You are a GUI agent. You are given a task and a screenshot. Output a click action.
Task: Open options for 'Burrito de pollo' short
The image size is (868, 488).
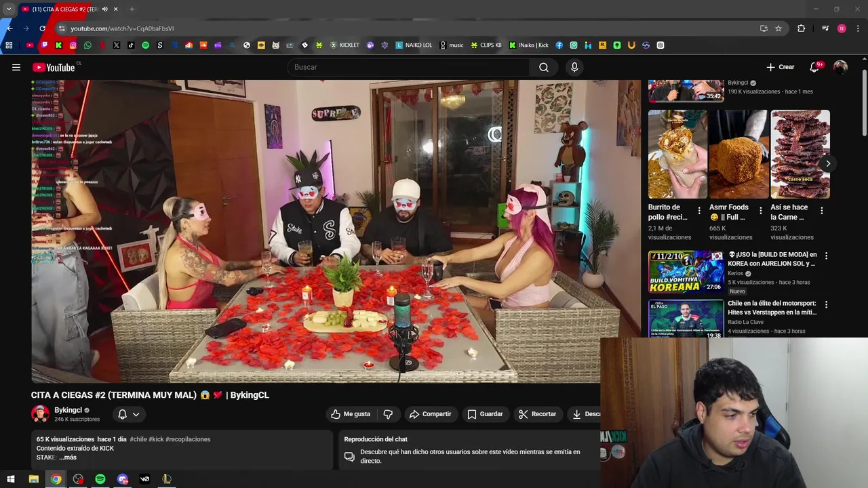tap(699, 211)
